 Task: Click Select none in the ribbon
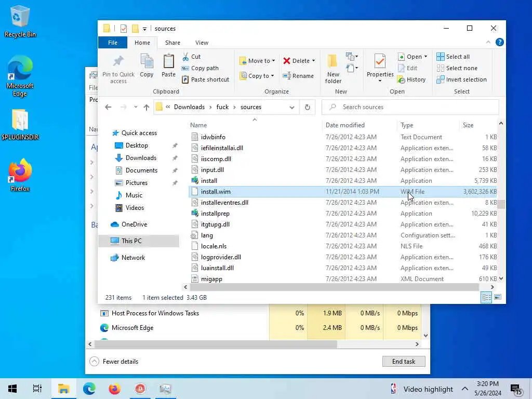[457, 68]
